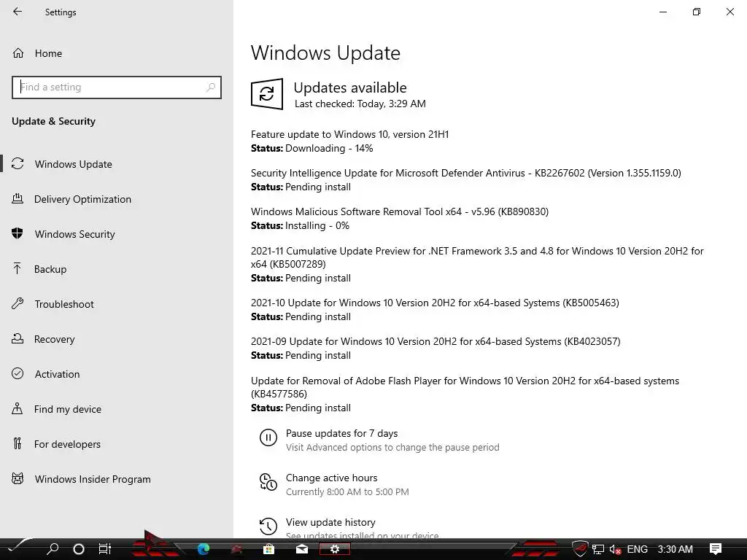Click the Find my device person icon
The image size is (747, 560).
point(18,408)
